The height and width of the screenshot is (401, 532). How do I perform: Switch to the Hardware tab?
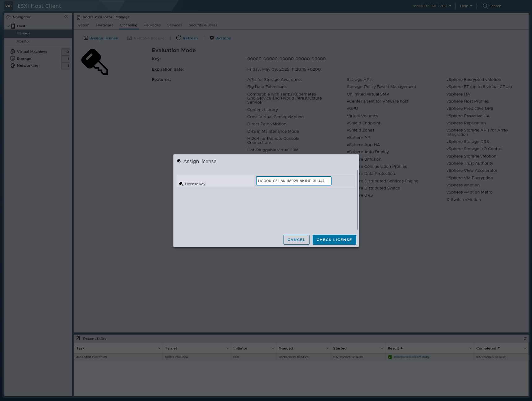[x=105, y=25]
